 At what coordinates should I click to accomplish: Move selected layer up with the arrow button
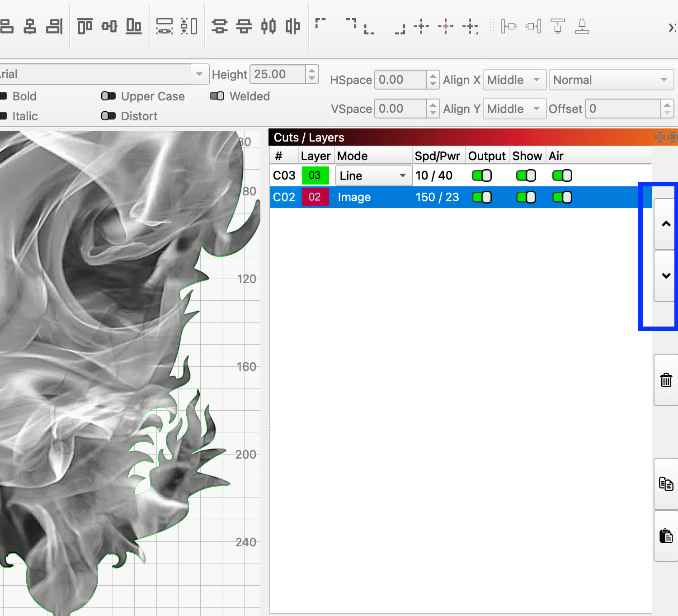pos(666,224)
